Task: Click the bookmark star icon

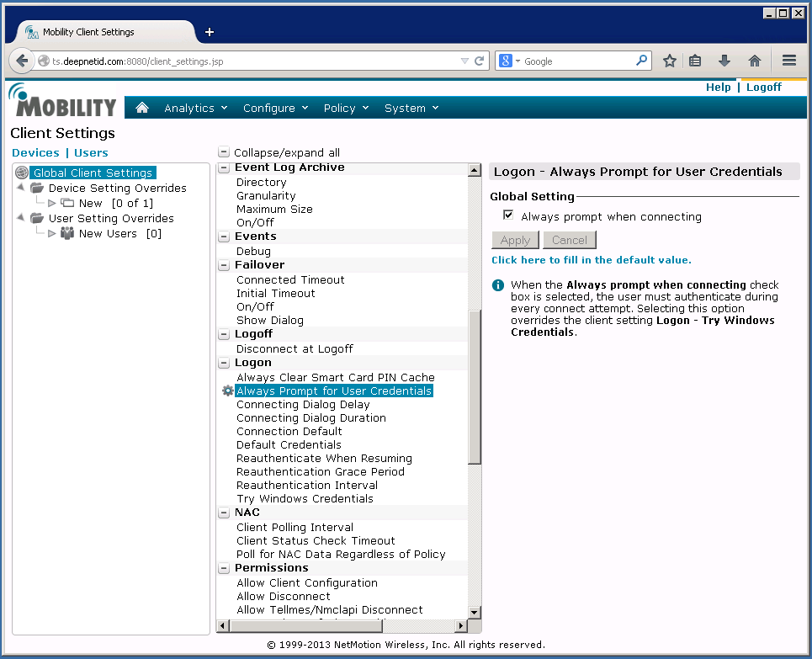Action: click(x=670, y=61)
